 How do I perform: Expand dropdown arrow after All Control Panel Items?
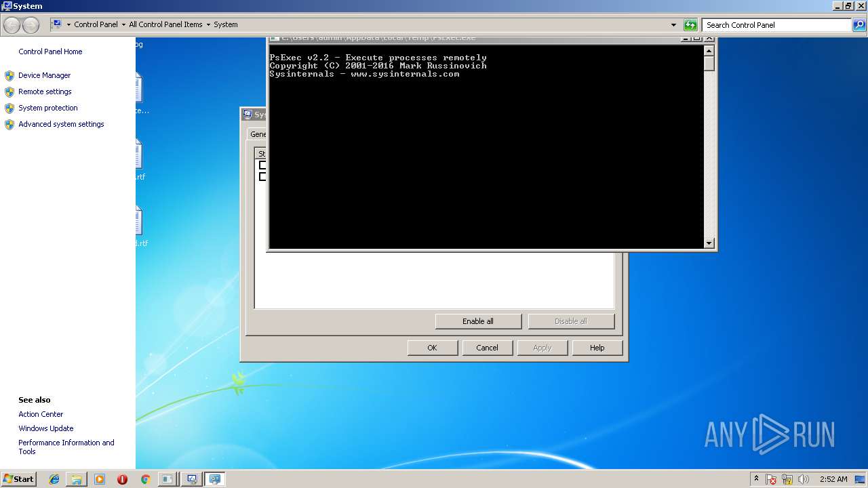click(x=208, y=24)
